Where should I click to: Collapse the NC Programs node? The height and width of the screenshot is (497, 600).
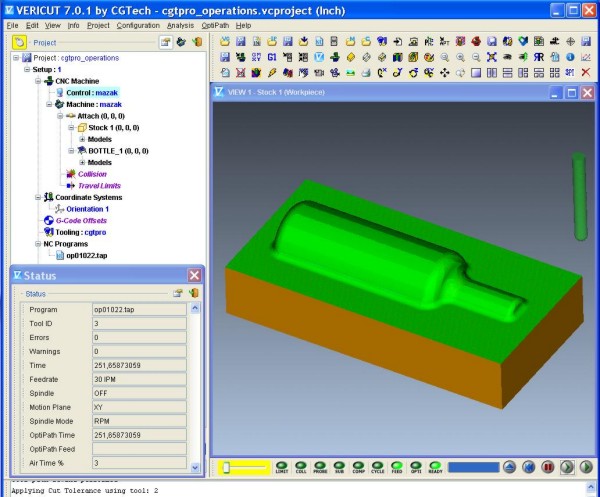38,244
